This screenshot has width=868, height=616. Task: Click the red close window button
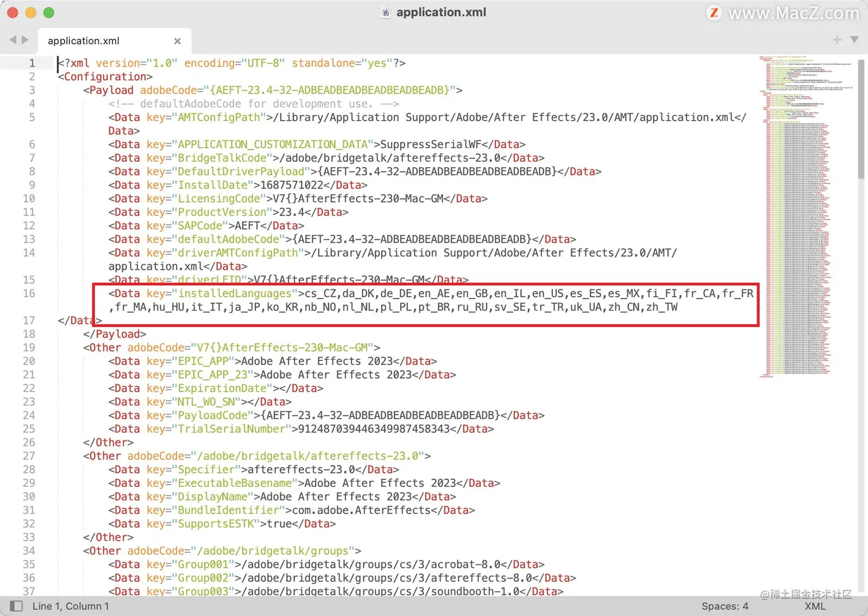[13, 13]
